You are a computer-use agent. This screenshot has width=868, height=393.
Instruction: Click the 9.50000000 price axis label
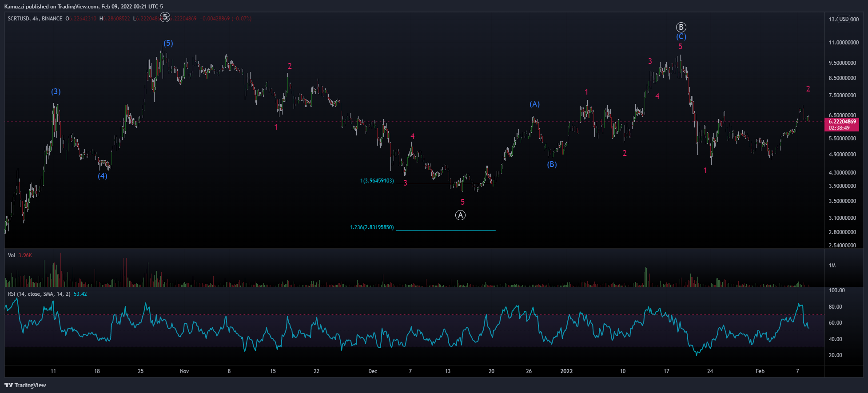pos(843,63)
